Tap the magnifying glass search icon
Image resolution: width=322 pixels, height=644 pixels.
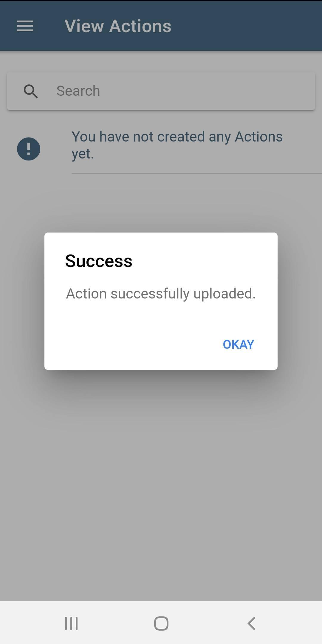click(31, 91)
